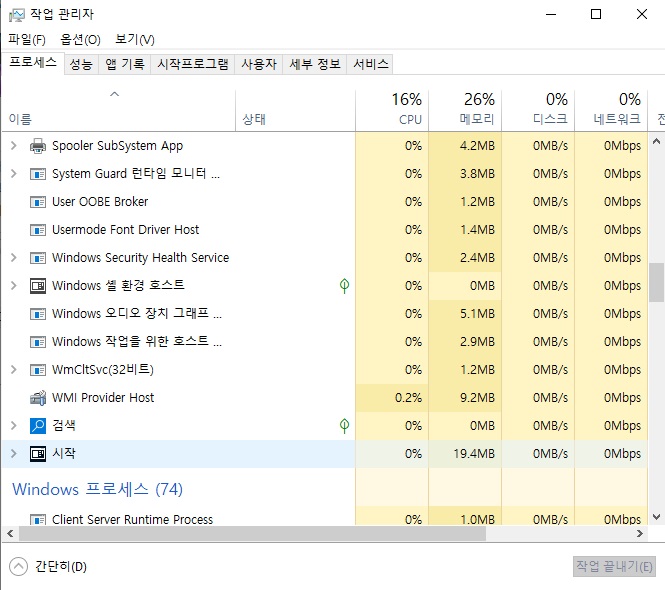The image size is (665, 590).
Task: Sort by the 네트워크 column header
Action: tap(611, 110)
